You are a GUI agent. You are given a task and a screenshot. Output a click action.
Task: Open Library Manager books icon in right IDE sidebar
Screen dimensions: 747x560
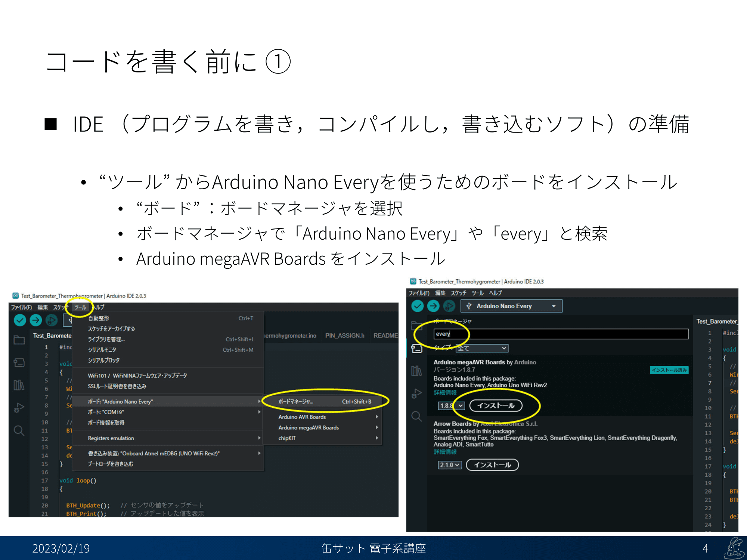[416, 371]
